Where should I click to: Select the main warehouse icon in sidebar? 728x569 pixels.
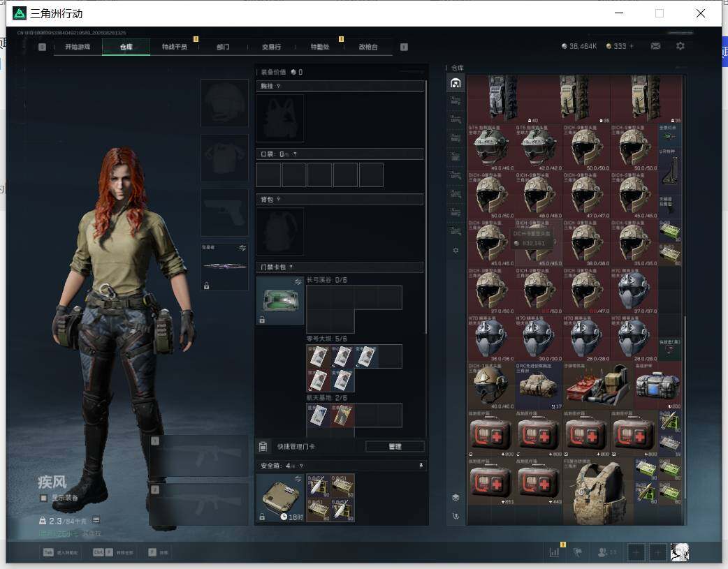(x=456, y=83)
